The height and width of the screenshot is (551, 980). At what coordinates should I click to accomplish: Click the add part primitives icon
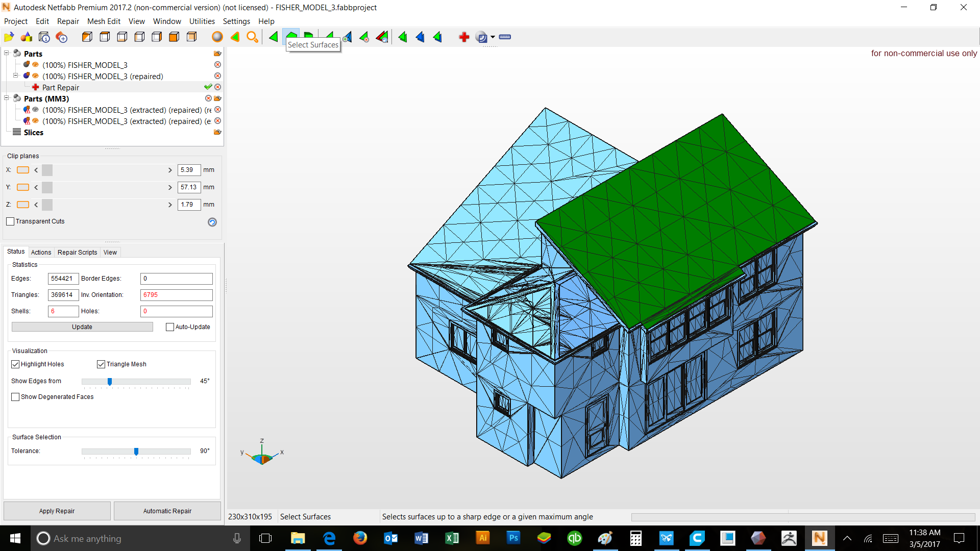pyautogui.click(x=26, y=37)
